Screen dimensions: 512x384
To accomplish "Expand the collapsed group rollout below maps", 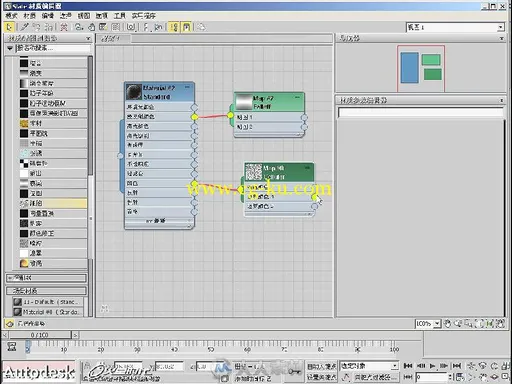I will tap(46, 278).
